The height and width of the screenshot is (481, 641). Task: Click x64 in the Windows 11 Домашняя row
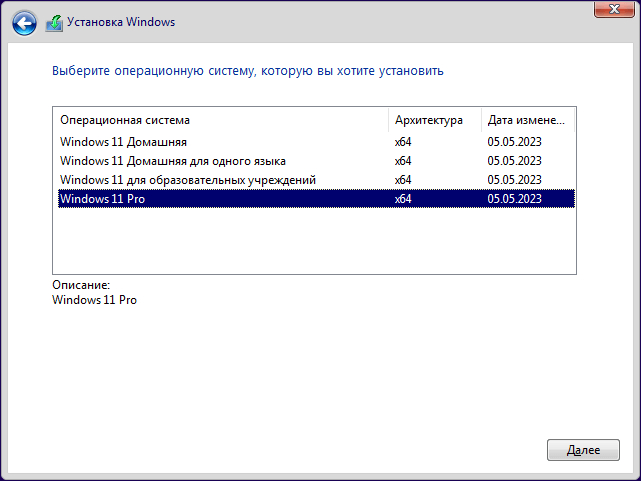(403, 142)
